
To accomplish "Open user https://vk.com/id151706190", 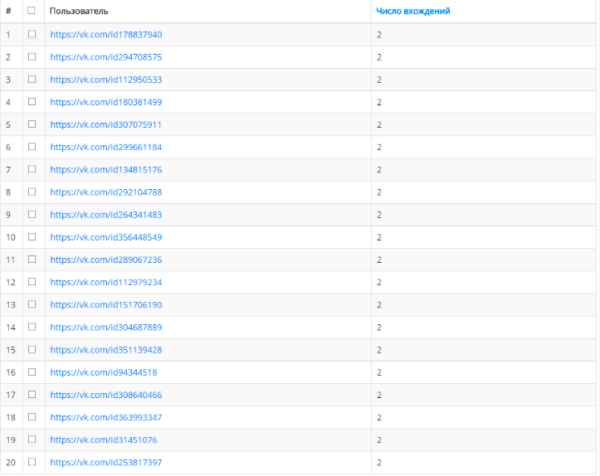I will 106,305.
